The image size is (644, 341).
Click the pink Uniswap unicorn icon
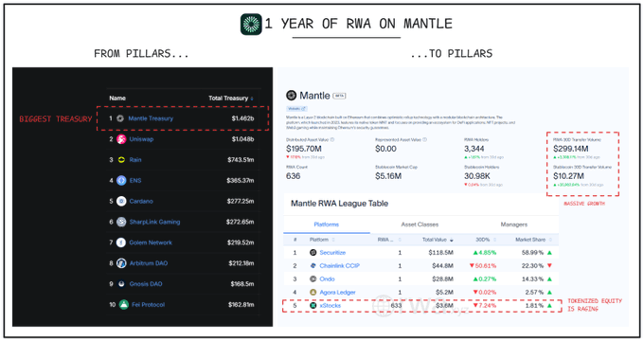(x=121, y=139)
